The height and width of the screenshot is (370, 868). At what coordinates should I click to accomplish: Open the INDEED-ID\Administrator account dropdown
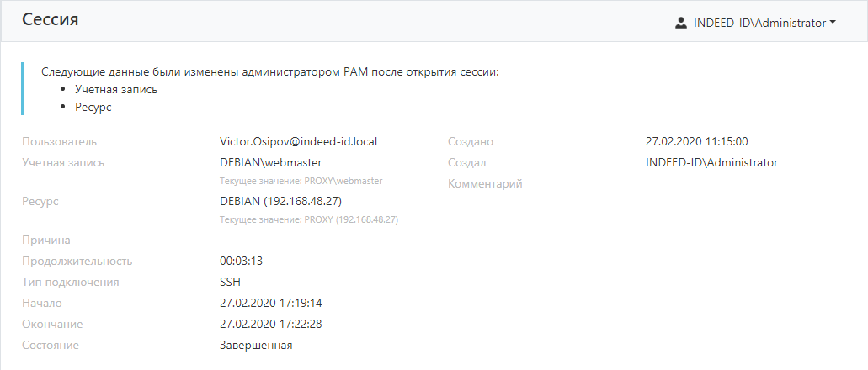click(x=759, y=24)
